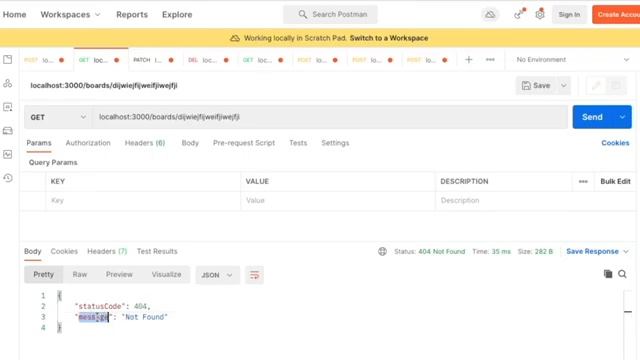Screen dimensions: 640x360
Task: Open Explore in top navigation
Action: click(177, 14)
